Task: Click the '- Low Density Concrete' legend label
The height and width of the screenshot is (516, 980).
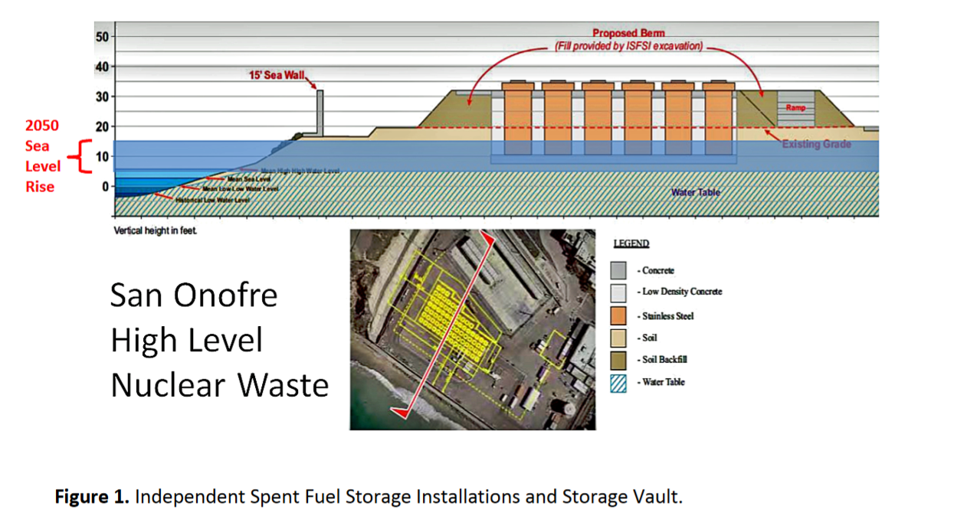Action: tap(680, 292)
